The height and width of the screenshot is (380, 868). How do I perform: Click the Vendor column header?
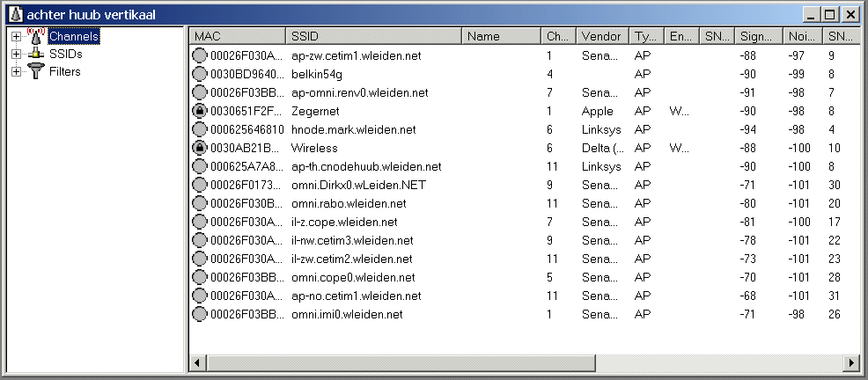pos(602,36)
